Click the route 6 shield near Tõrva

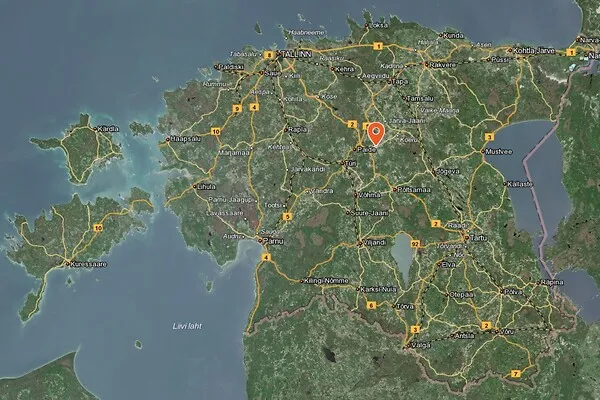coord(371,305)
